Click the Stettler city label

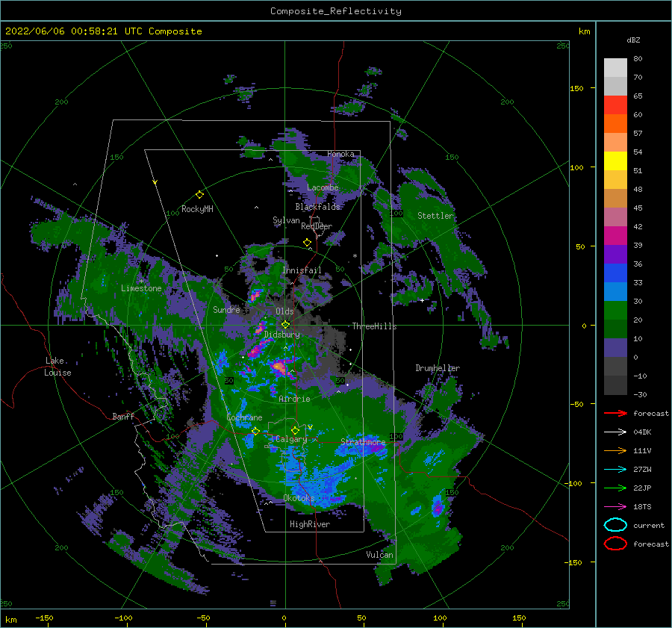[x=435, y=216]
